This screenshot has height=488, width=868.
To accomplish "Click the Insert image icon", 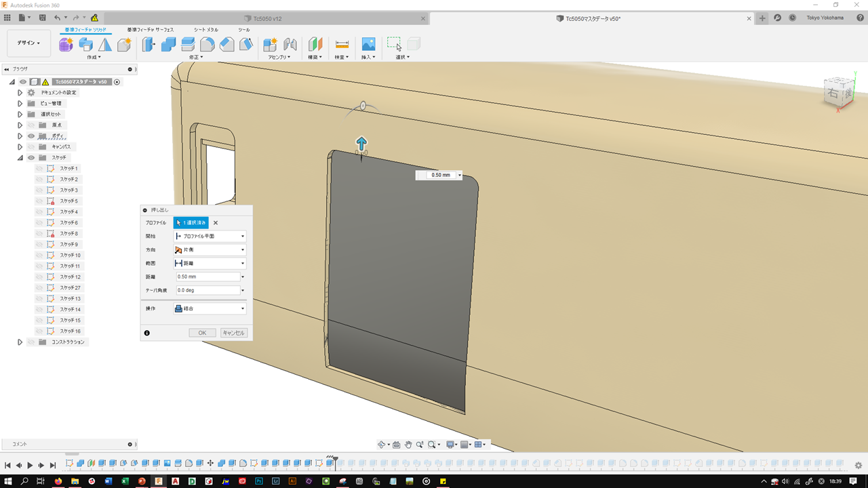I will 368,45.
